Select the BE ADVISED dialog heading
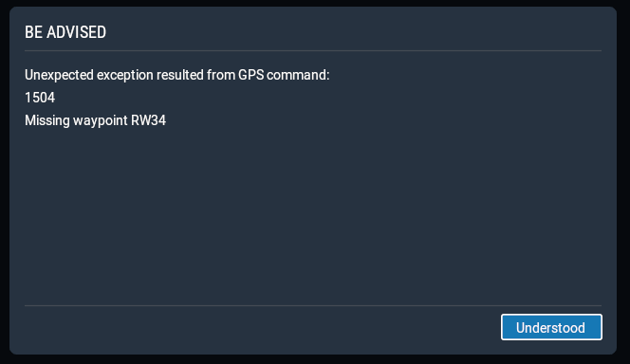This screenshot has height=364, width=630. click(x=65, y=32)
